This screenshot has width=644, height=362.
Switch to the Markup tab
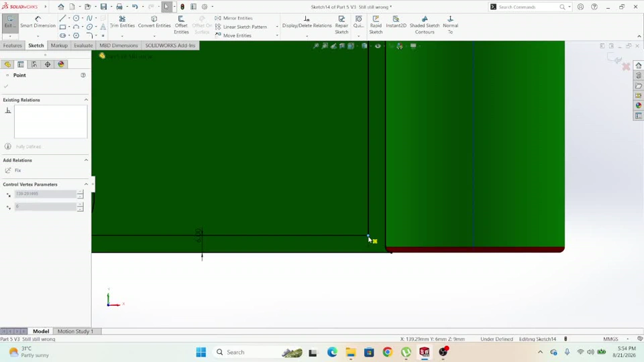pos(59,46)
